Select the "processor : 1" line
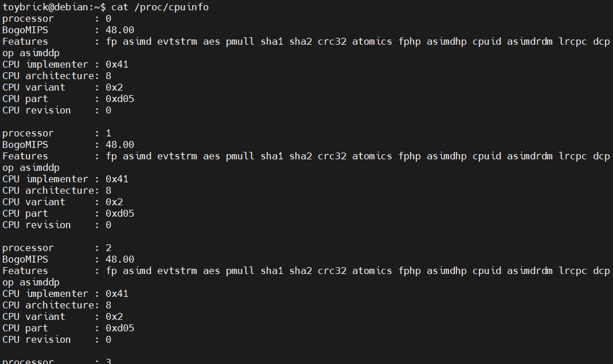 tap(57, 134)
